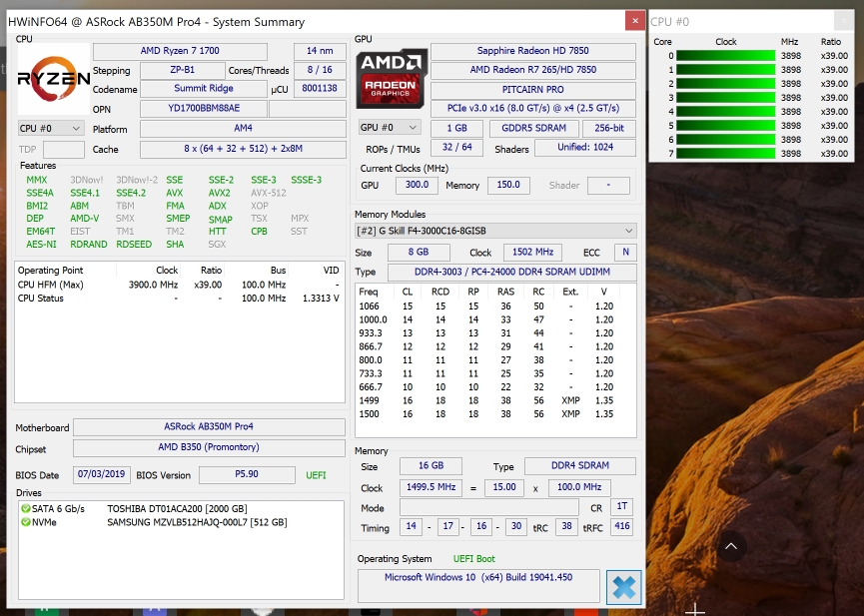
Task: Click the YD1700BBM88AE OPN value
Action: pyautogui.click(x=204, y=109)
